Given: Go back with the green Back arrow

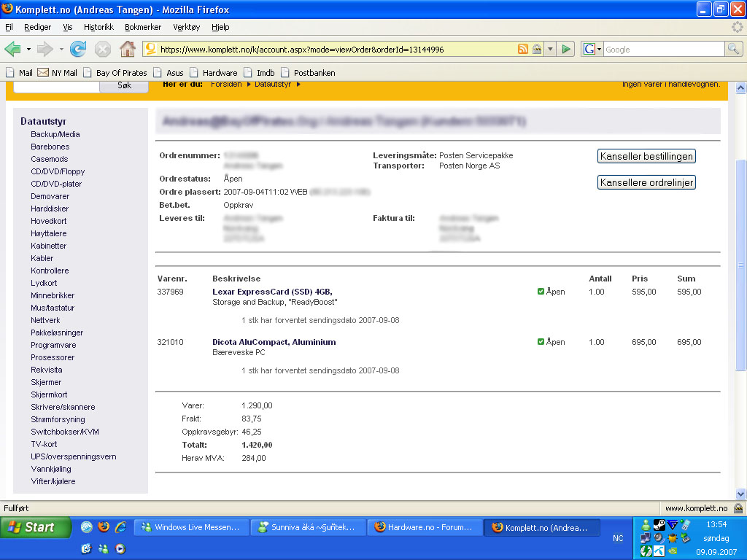Looking at the screenshot, I should click(x=13, y=49).
